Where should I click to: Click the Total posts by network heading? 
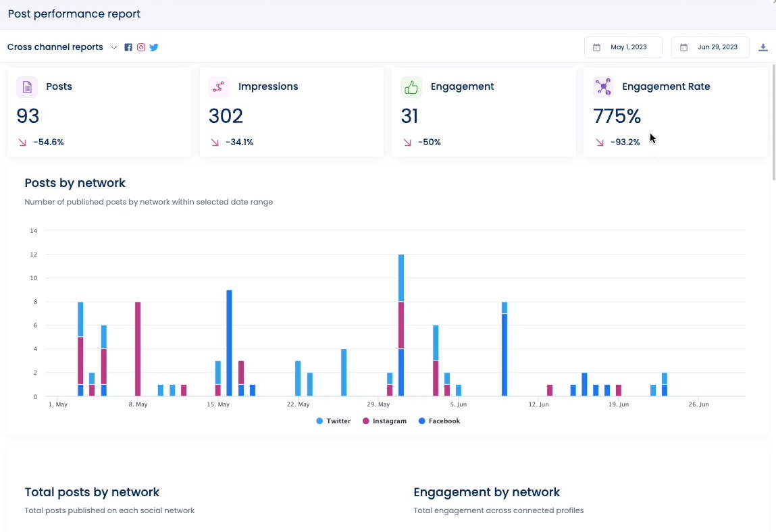[90, 492]
